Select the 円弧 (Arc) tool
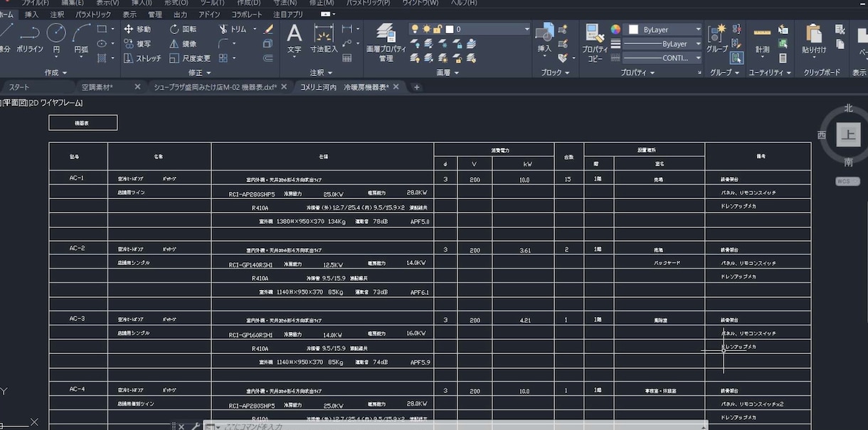Image resolution: width=868 pixels, height=430 pixels. tap(81, 38)
